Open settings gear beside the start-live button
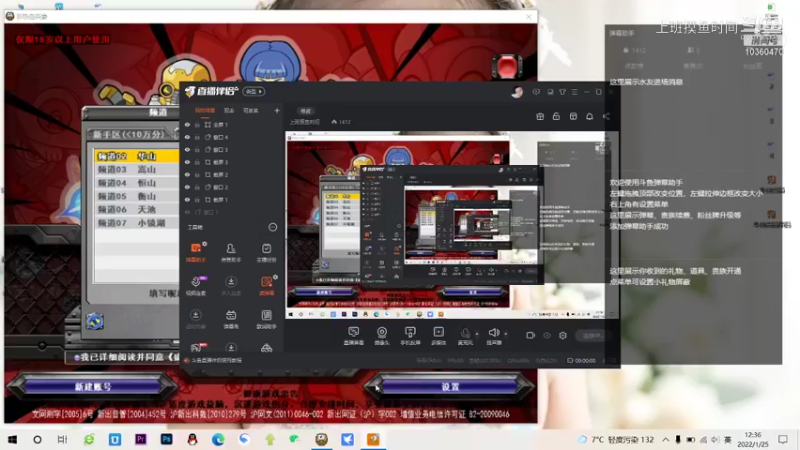The height and width of the screenshot is (450, 800). click(x=563, y=335)
